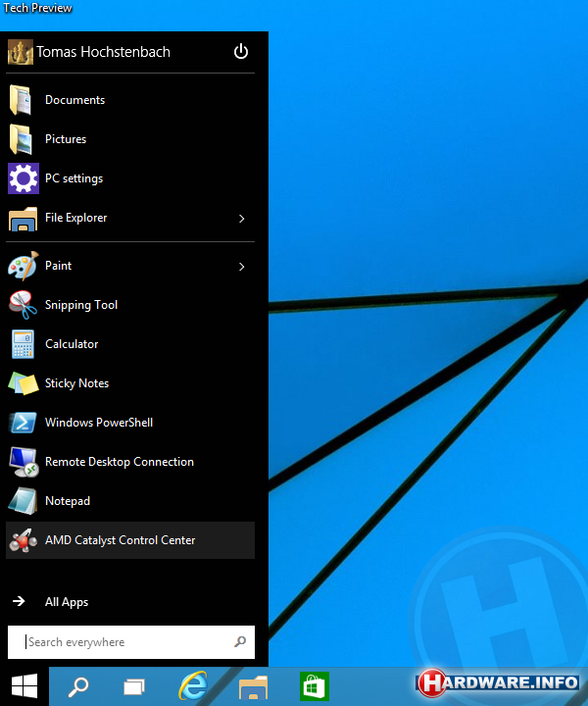Click the All Apps arrow icon
The image size is (588, 706).
(19, 601)
